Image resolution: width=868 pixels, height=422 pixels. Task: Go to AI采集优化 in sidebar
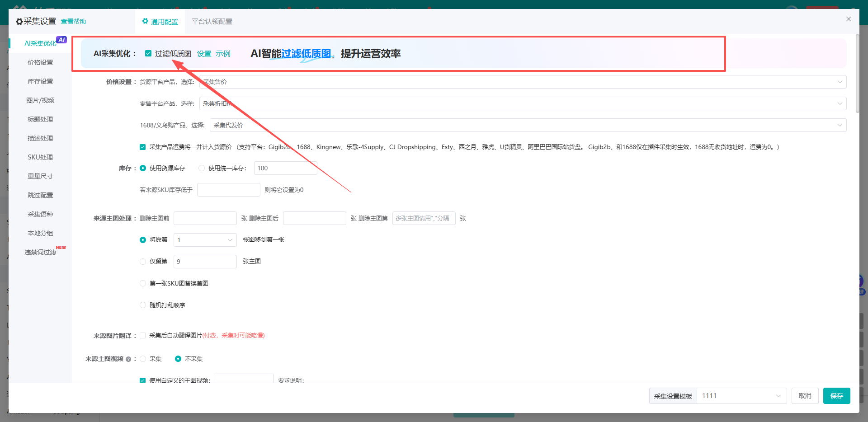point(40,43)
